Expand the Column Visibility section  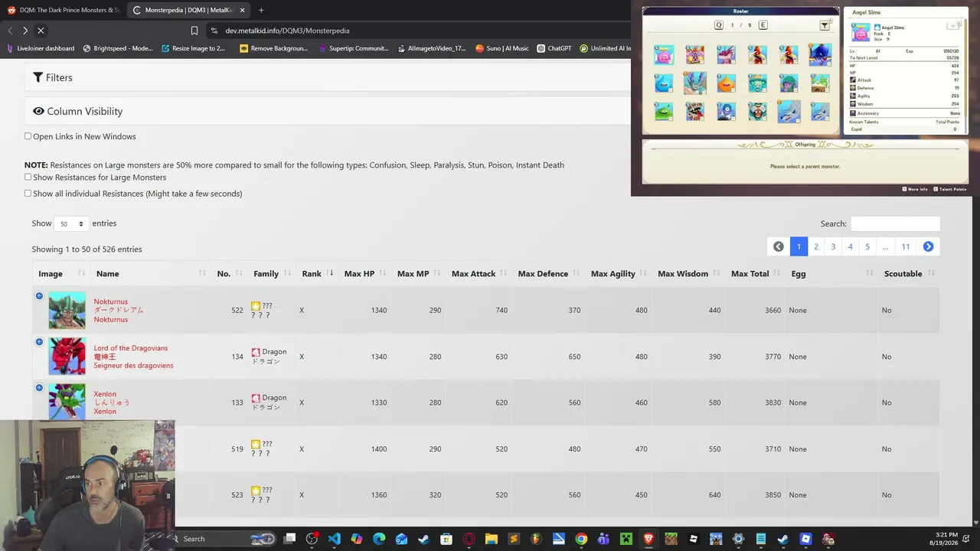point(77,111)
